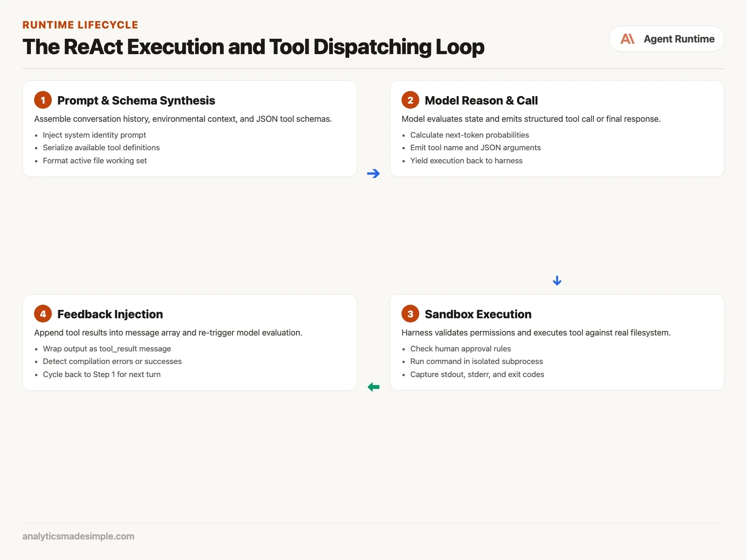Image resolution: width=747 pixels, height=560 pixels.
Task: Select 'Yield execution back to harness' bullet
Action: (466, 161)
